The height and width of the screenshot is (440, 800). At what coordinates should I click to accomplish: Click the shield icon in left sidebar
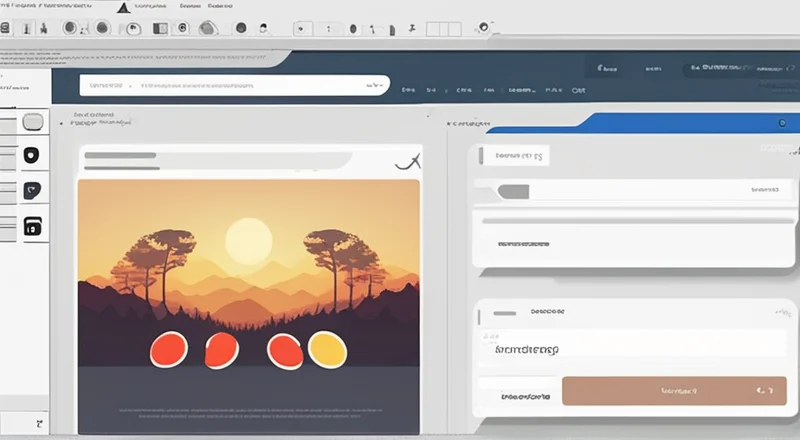click(x=31, y=155)
